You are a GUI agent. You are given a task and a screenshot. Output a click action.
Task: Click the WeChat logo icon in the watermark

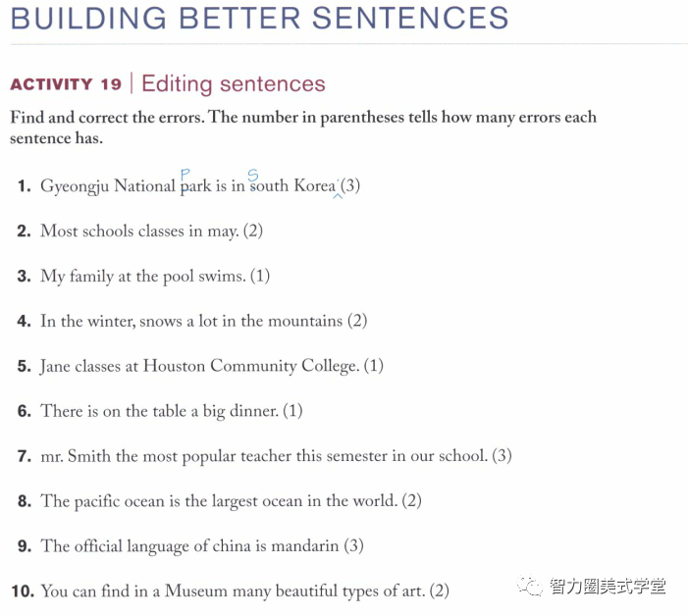530,586
